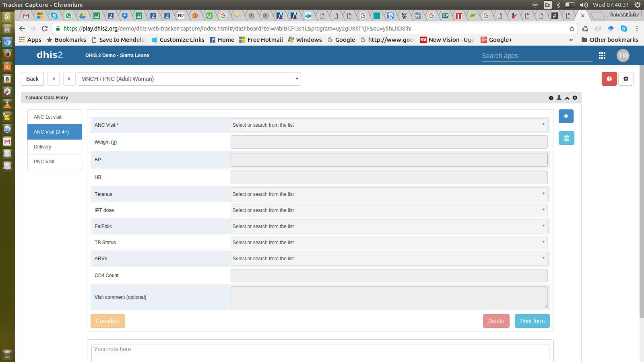The height and width of the screenshot is (362, 644).
Task: Open the Bluetooth indicator
Action: pyautogui.click(x=558, y=5)
